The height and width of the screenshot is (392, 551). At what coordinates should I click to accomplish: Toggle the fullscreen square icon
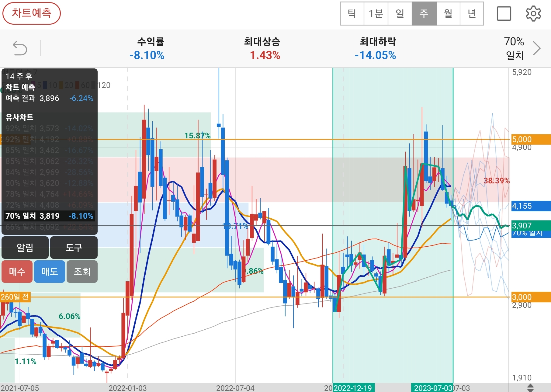[504, 14]
